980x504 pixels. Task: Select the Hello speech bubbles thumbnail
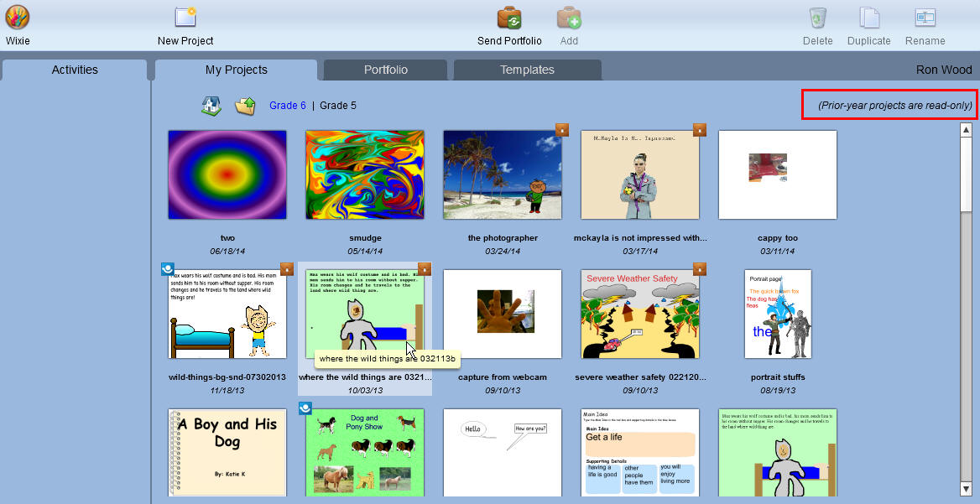pyautogui.click(x=503, y=453)
